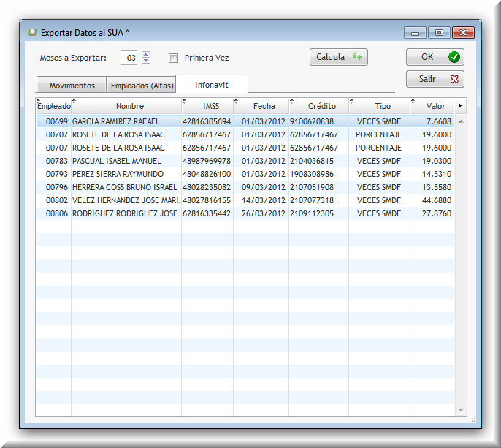This screenshot has height=448, width=501.
Task: Click the Meses a Exportar field
Action: click(x=129, y=58)
